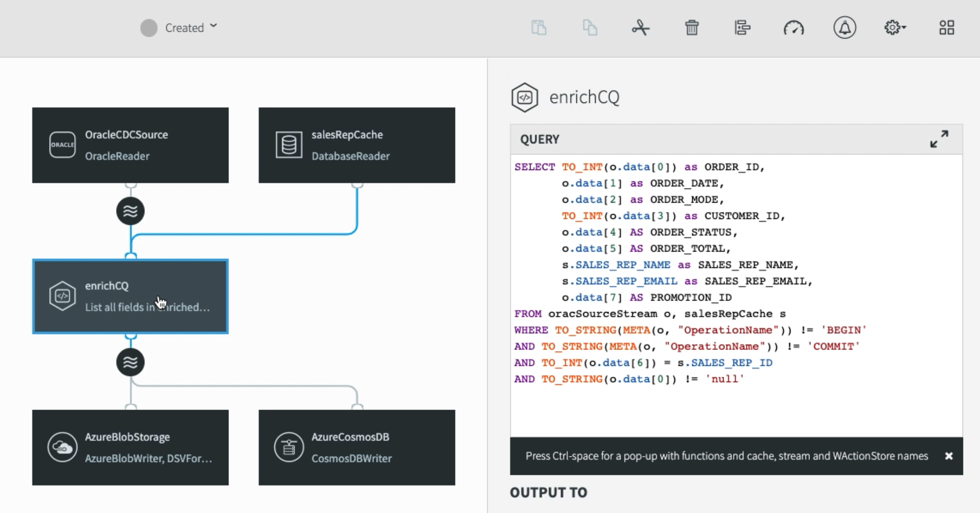The height and width of the screenshot is (513, 980).
Task: Click the 'BEGIN' string in the WHERE clause
Action: pyautogui.click(x=844, y=330)
